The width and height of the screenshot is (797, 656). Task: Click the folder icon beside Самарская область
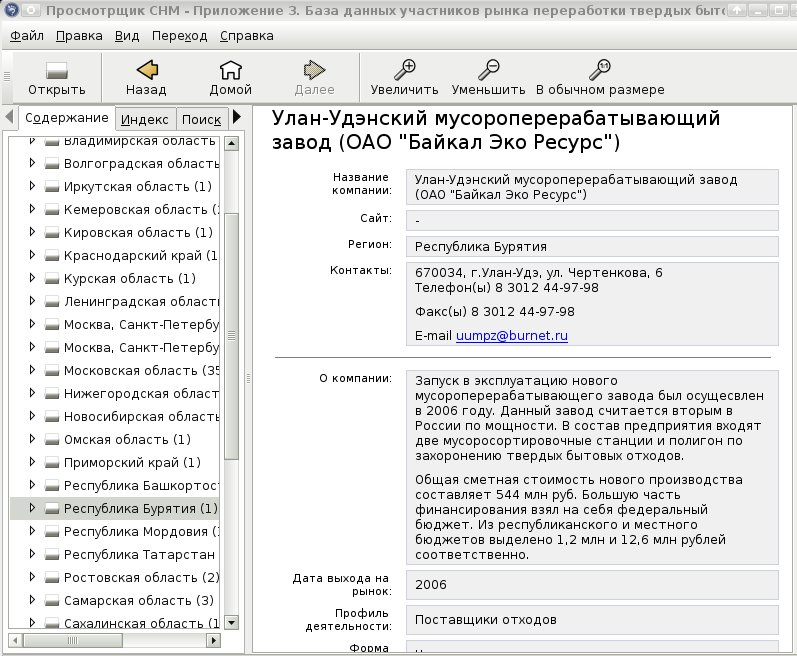click(51, 601)
